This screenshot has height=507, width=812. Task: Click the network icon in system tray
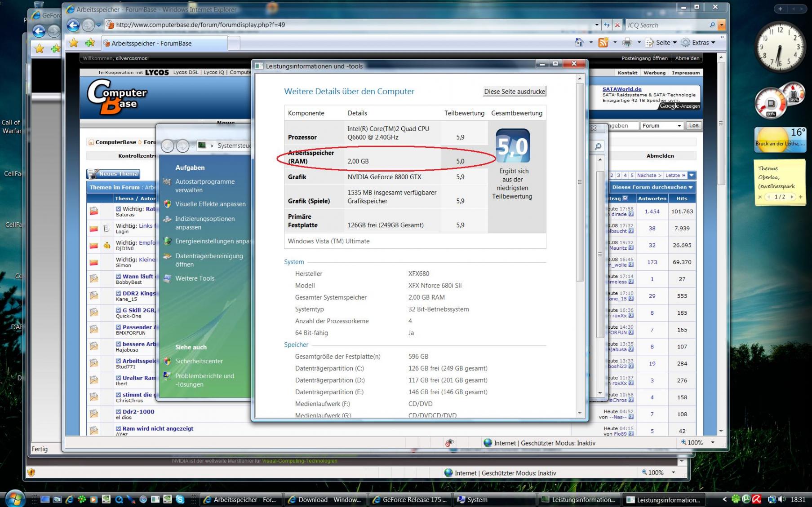[772, 499]
